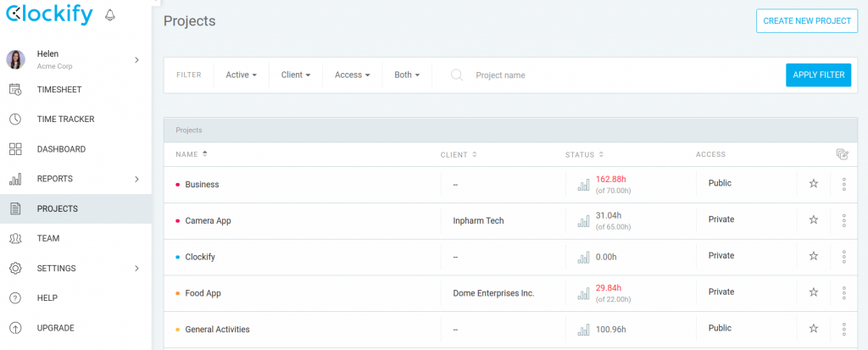
Task: Click the Settings gear icon
Action: point(15,268)
